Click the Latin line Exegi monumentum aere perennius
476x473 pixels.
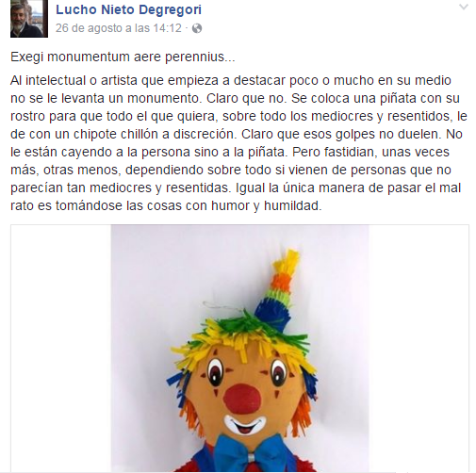click(123, 57)
